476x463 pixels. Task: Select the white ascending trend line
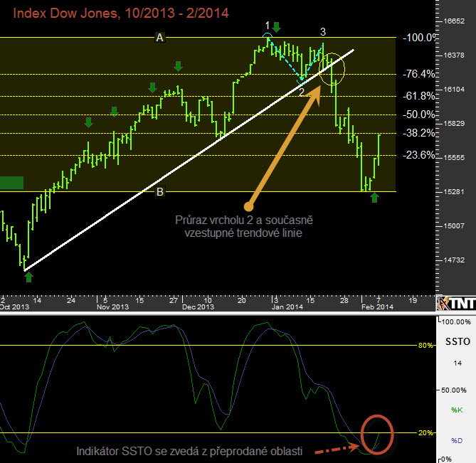pos(189,160)
